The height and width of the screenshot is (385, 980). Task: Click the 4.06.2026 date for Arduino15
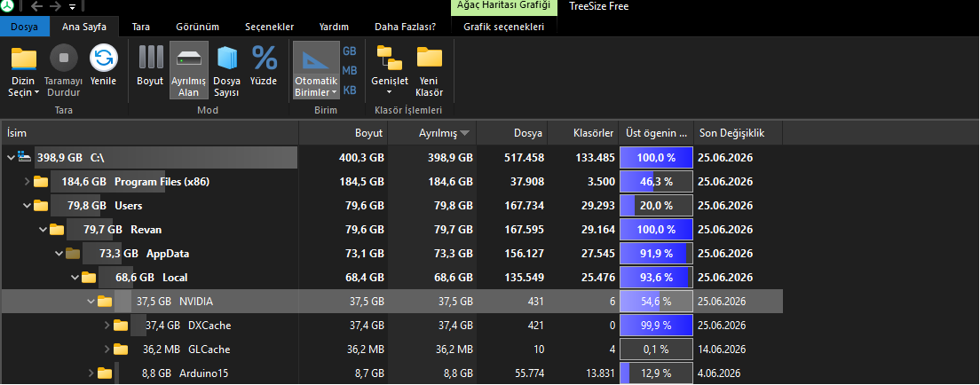[x=719, y=373]
